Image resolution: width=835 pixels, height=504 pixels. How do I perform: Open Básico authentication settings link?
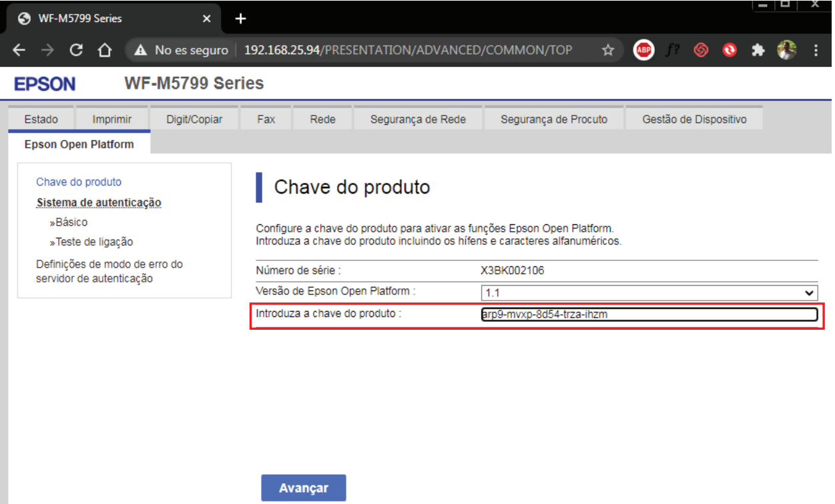[x=71, y=222]
